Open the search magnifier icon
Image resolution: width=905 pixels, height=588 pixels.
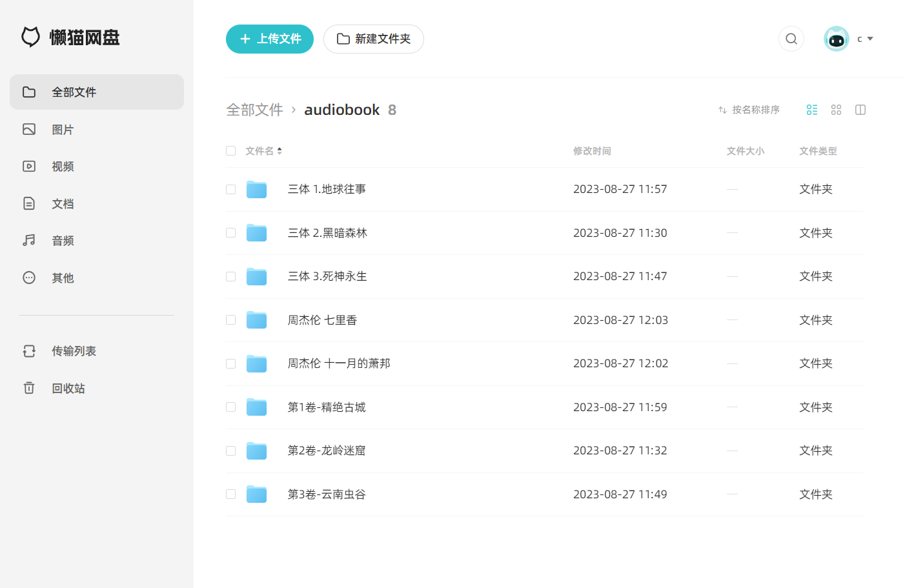pos(791,39)
